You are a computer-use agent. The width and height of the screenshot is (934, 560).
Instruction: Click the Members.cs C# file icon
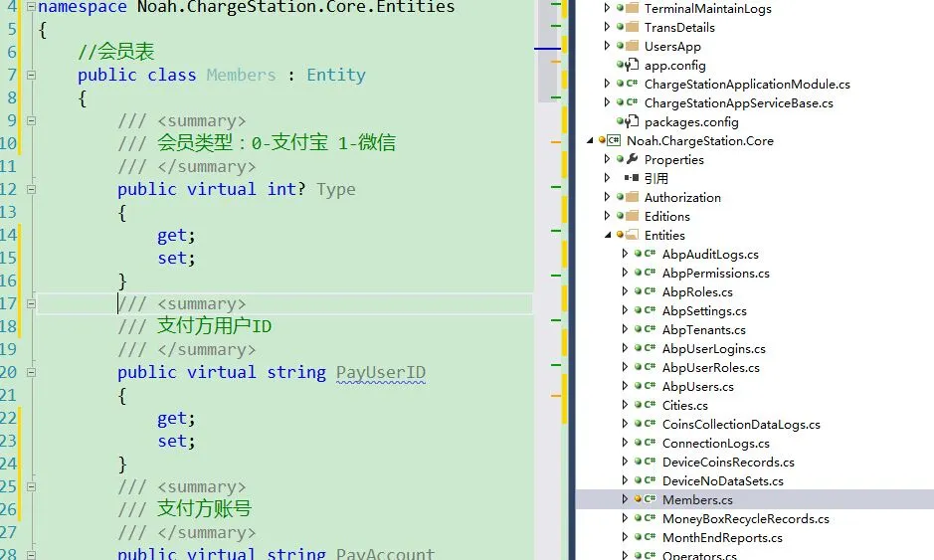click(650, 499)
